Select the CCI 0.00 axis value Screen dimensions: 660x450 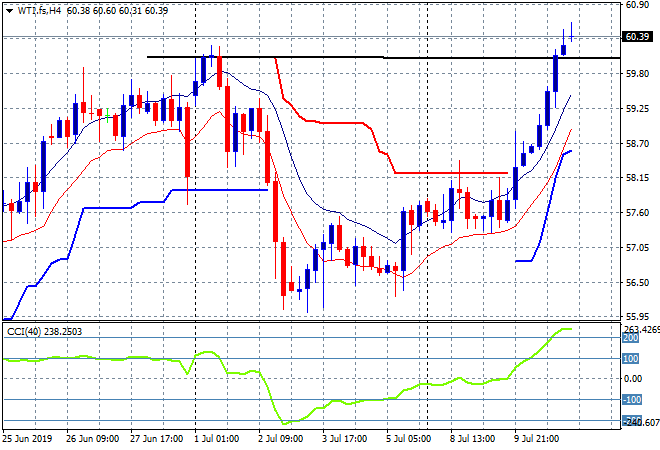tap(633, 379)
